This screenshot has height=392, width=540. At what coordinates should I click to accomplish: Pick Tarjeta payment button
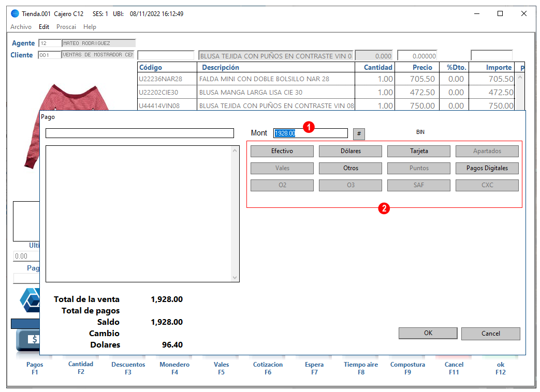[x=419, y=151]
